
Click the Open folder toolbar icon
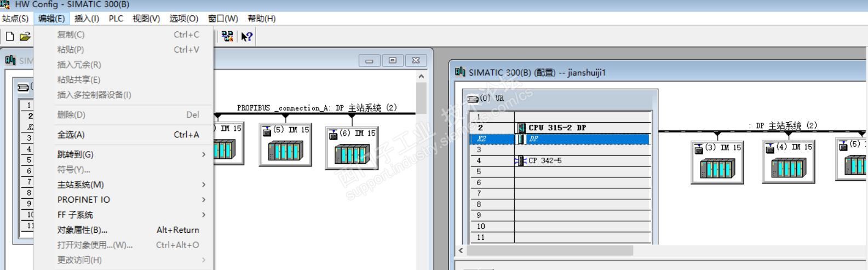[x=25, y=37]
